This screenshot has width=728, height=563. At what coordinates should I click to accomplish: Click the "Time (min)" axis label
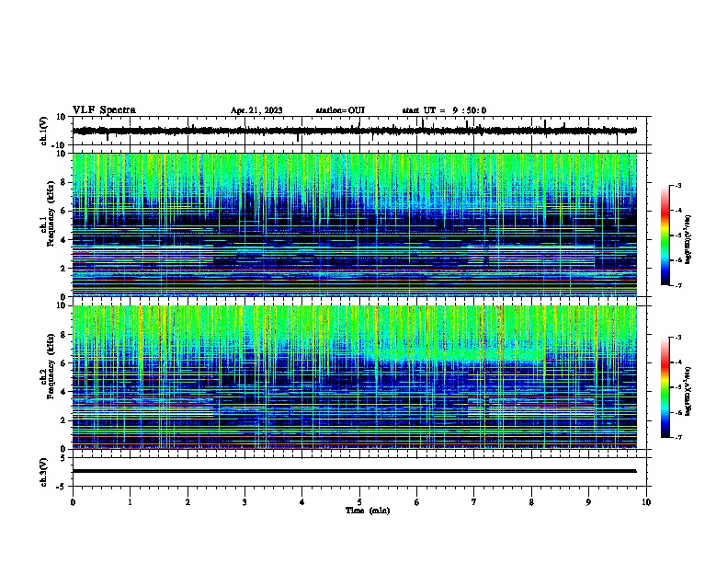[x=368, y=511]
